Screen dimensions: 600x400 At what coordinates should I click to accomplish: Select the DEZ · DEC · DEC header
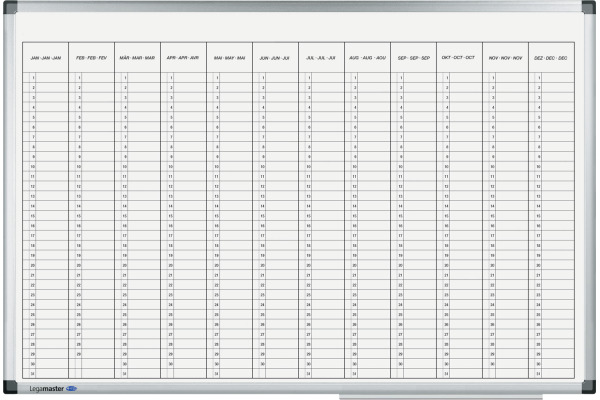click(x=551, y=58)
